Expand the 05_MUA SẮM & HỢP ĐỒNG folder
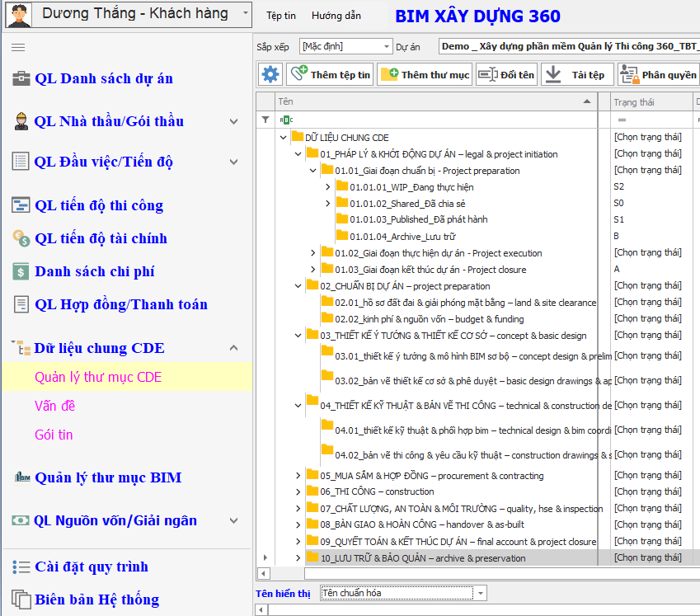 (298, 475)
